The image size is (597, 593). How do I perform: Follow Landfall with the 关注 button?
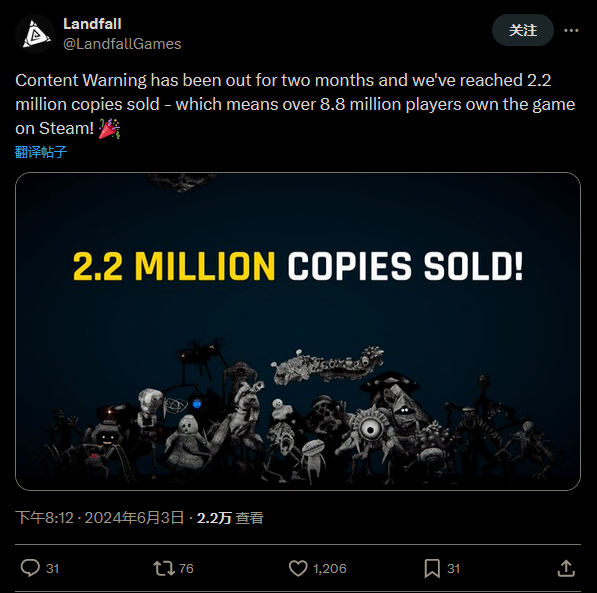point(523,30)
